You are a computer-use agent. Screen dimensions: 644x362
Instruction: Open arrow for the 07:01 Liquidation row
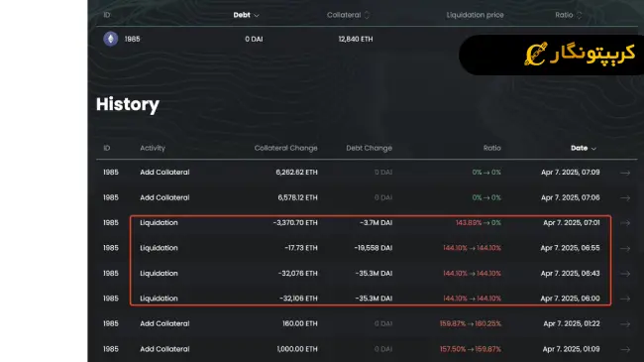click(x=625, y=223)
